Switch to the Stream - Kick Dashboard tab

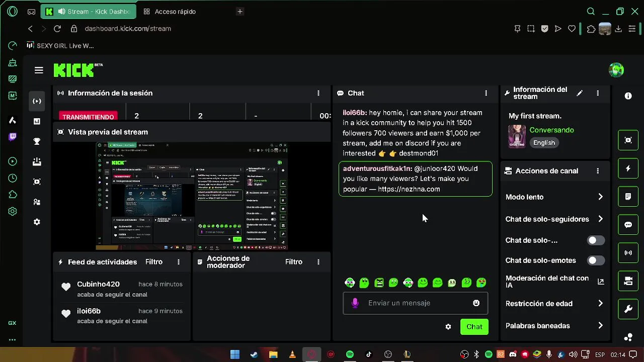[x=88, y=11]
